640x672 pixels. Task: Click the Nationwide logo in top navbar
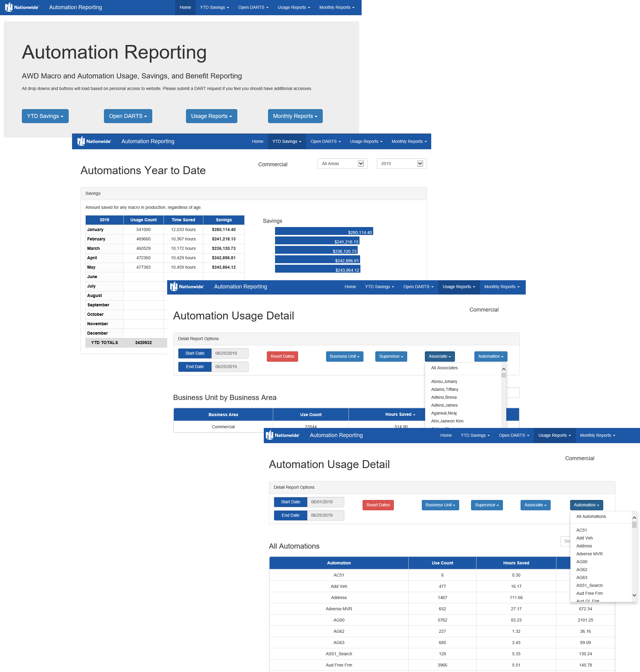pos(22,7)
